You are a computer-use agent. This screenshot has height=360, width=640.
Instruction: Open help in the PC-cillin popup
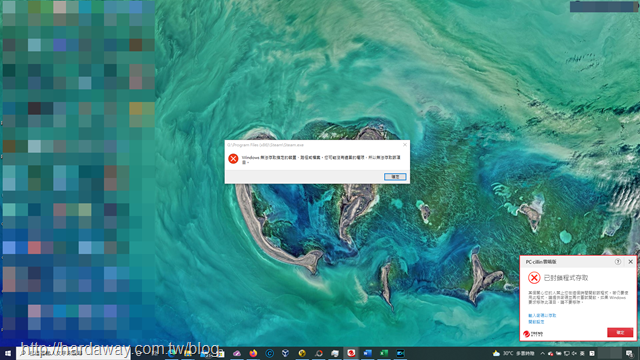[618, 262]
